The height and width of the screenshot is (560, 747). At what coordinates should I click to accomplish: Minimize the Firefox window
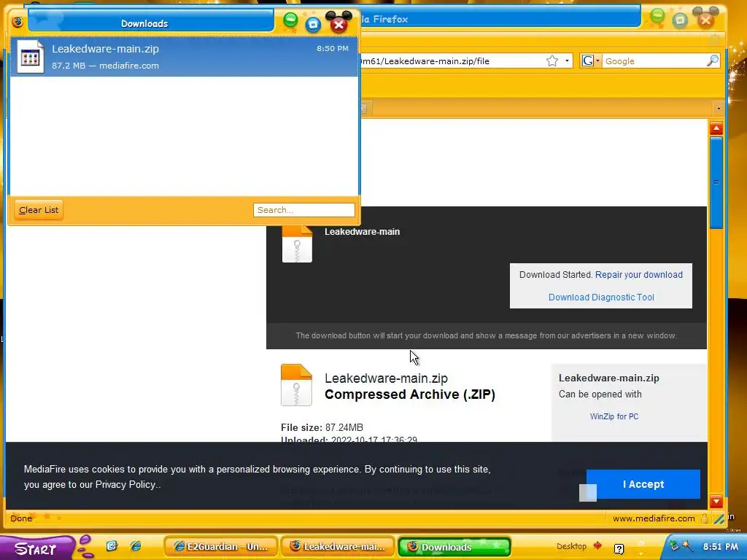(x=657, y=16)
